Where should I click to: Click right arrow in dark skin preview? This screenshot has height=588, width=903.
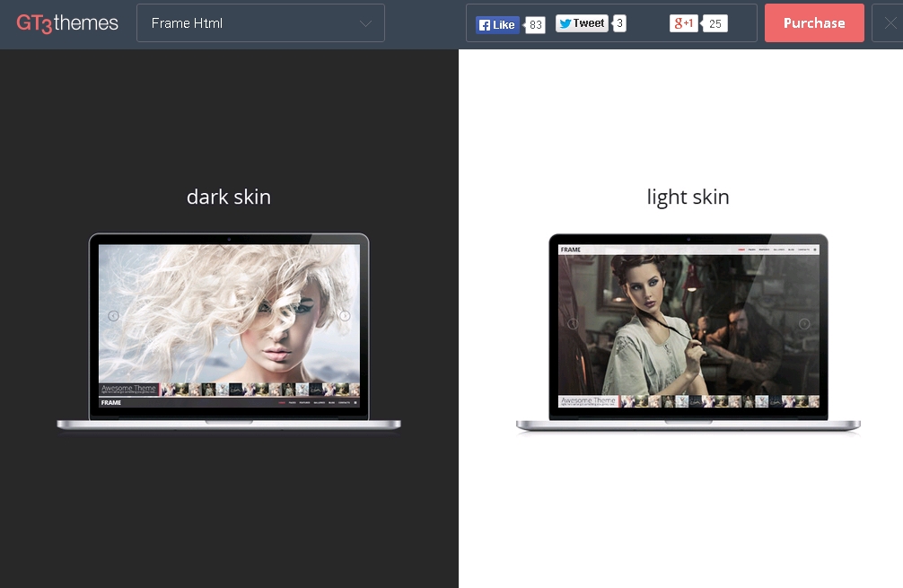click(x=345, y=316)
